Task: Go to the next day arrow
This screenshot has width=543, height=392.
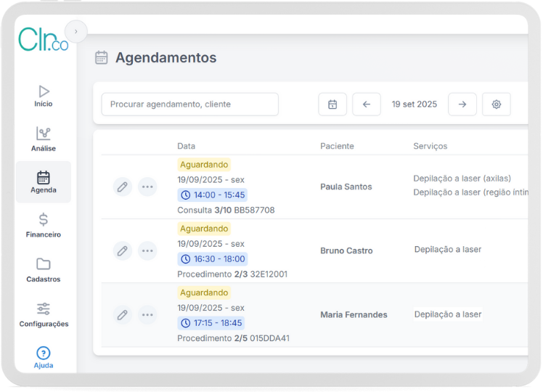Action: 462,105
